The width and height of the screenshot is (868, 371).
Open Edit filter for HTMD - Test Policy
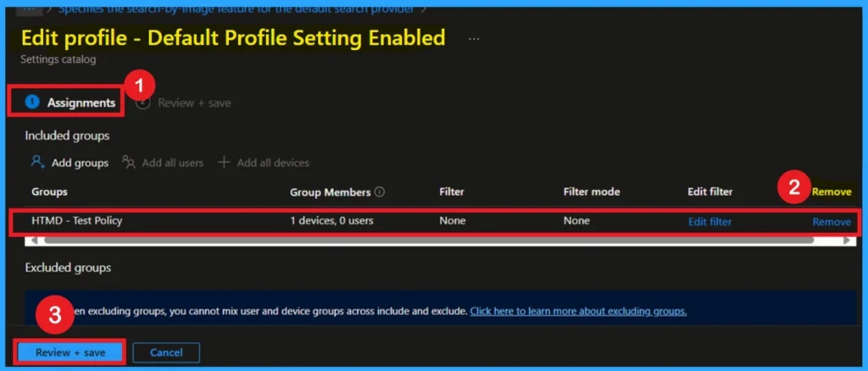tap(709, 222)
